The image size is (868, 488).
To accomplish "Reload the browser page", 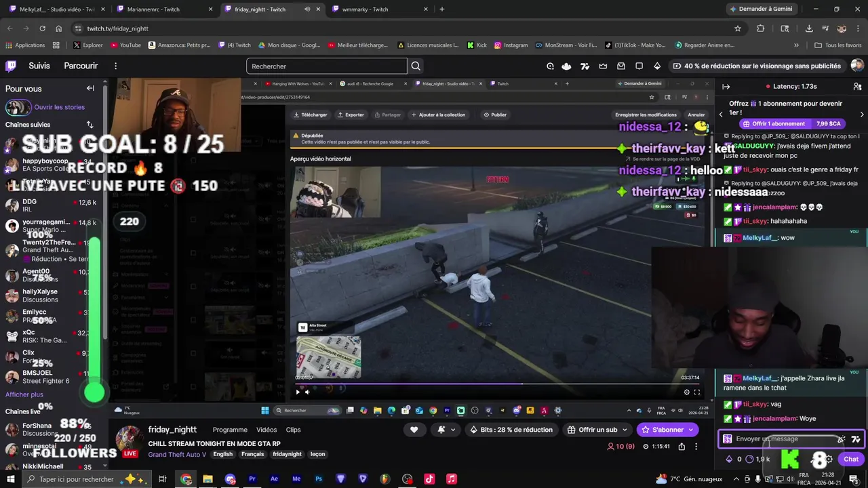I will tap(42, 28).
